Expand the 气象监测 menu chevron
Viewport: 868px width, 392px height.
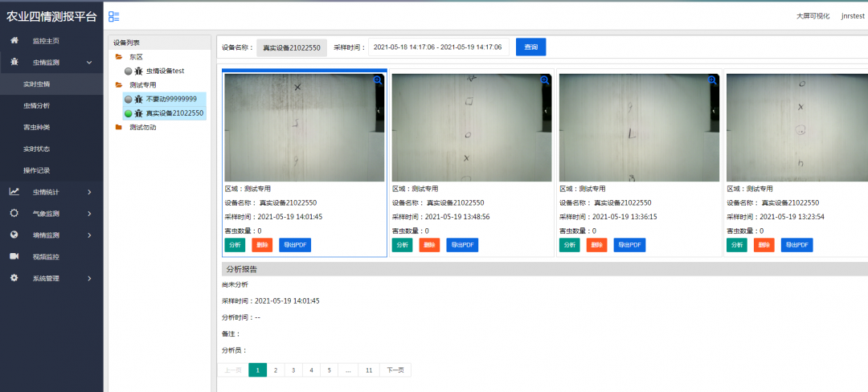coord(90,214)
